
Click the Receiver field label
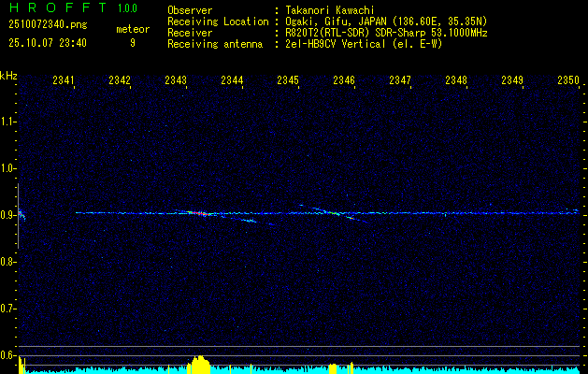click(x=190, y=33)
